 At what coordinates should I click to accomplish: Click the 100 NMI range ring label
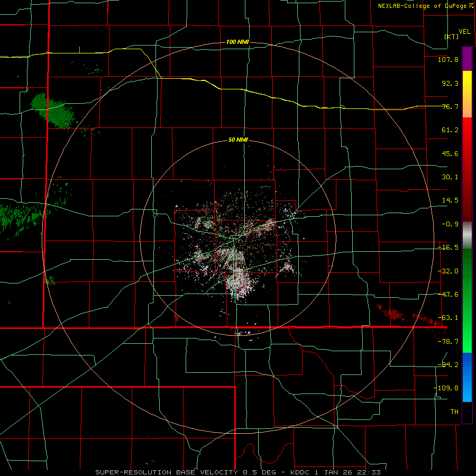point(237,42)
